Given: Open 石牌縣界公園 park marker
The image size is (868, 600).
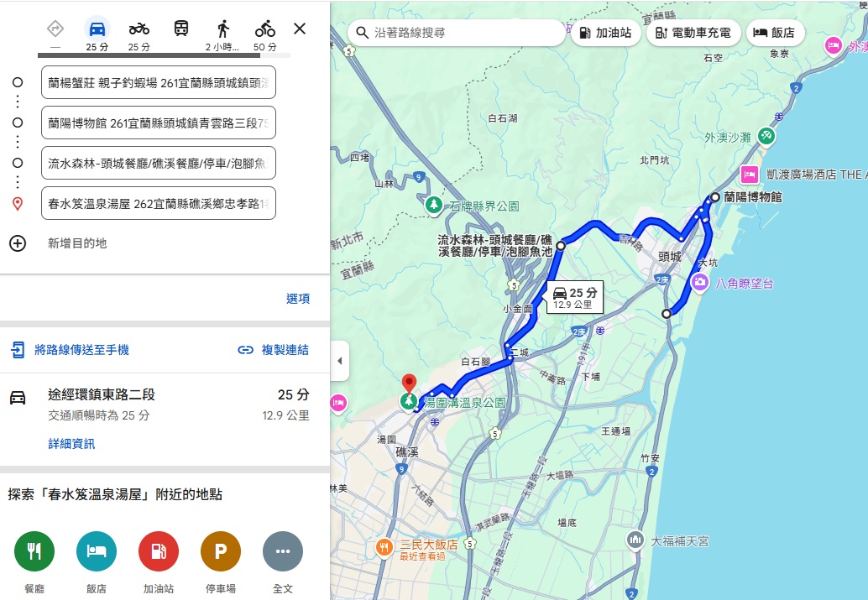Looking at the screenshot, I should (x=434, y=206).
